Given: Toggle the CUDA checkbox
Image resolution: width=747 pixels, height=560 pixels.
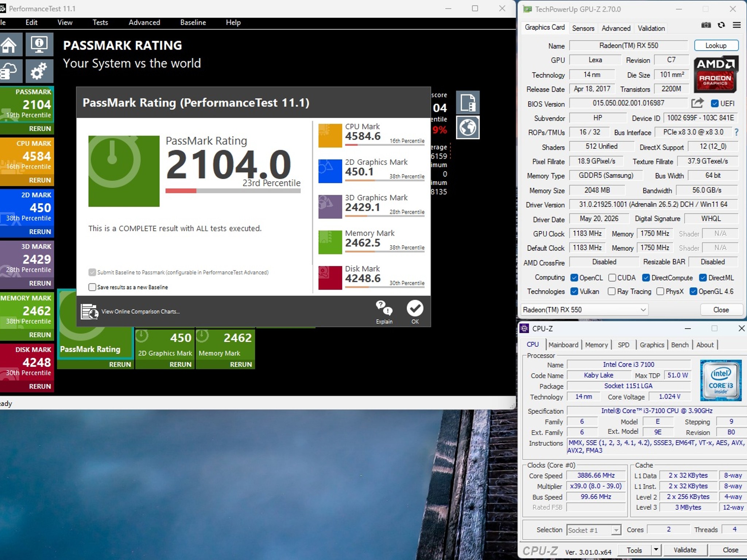Looking at the screenshot, I should tap(612, 278).
